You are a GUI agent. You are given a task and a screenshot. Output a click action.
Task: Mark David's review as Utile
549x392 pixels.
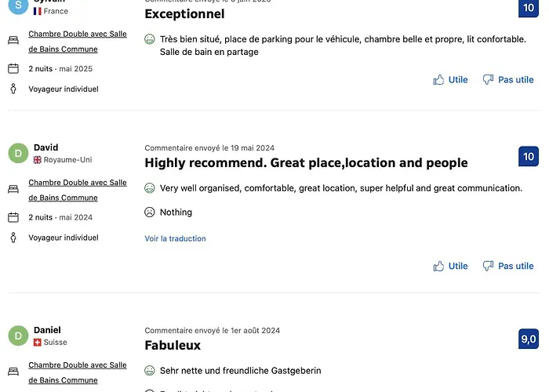pyautogui.click(x=451, y=266)
